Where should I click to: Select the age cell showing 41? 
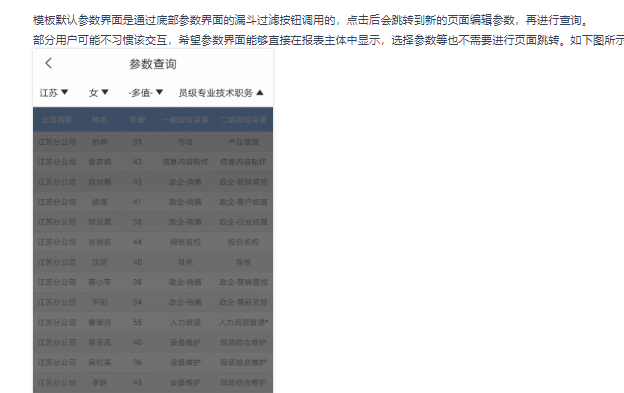pos(137,202)
